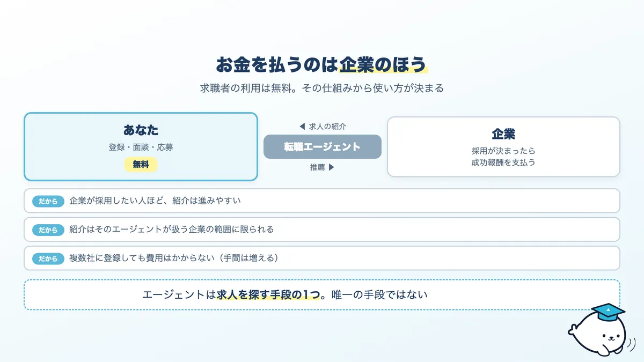Click text 企業が採用したい人ほど、紹介は進みやすい
Screen dimensions: 644x362
click(155, 201)
